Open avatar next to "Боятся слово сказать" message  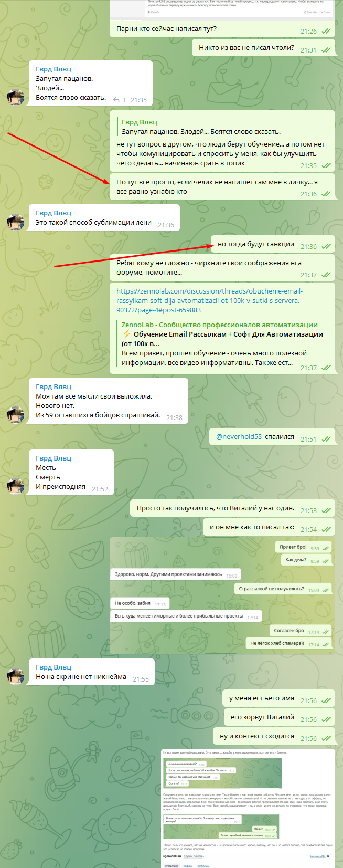click(16, 98)
